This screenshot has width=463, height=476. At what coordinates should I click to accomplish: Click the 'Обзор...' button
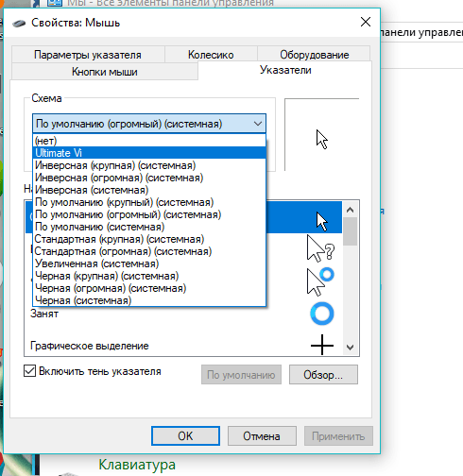tap(323, 375)
